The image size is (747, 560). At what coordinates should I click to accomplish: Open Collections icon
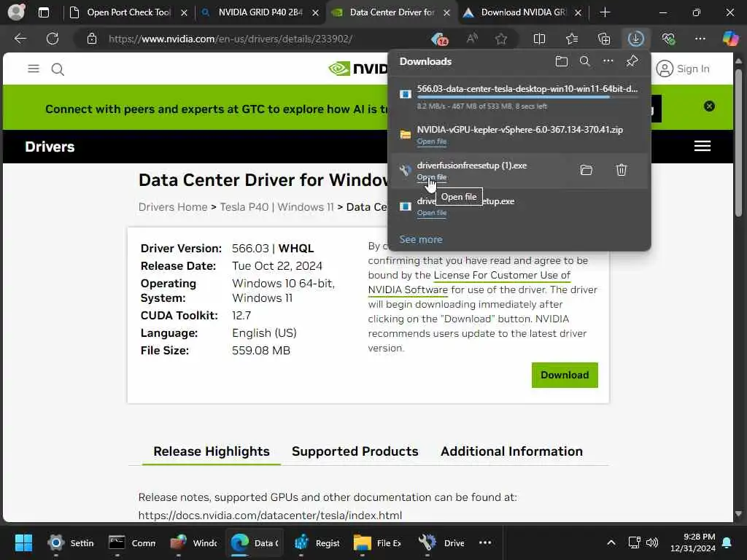point(604,39)
